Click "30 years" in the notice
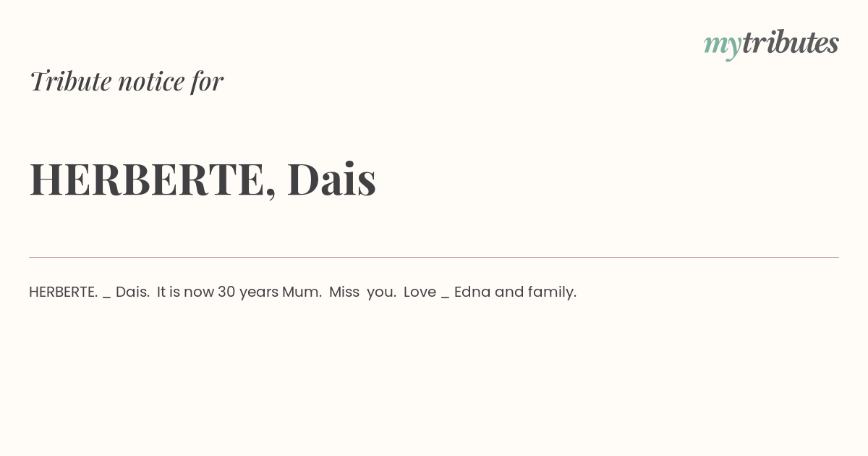The height and width of the screenshot is (456, 868). point(248,292)
